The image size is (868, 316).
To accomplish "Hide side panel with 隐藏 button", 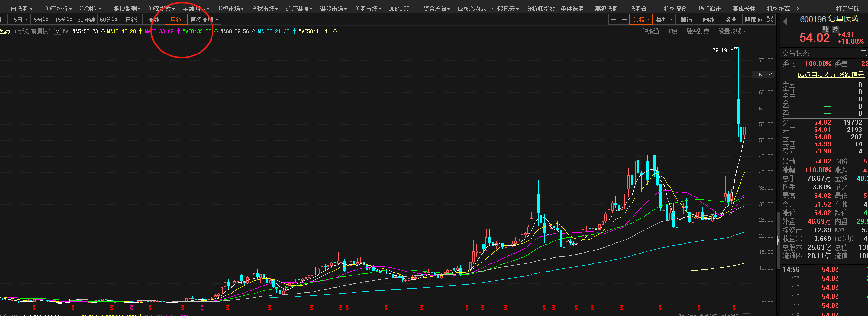I will pos(753,20).
